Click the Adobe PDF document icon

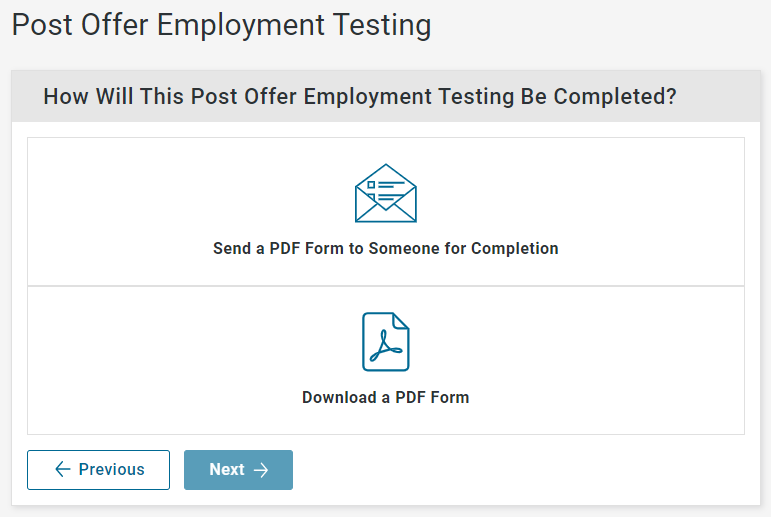(386, 341)
